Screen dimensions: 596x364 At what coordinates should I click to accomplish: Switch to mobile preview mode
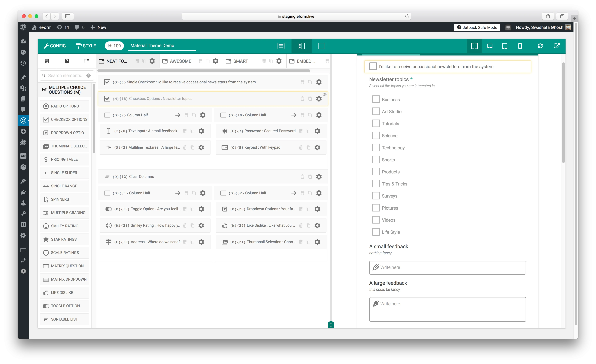520,46
